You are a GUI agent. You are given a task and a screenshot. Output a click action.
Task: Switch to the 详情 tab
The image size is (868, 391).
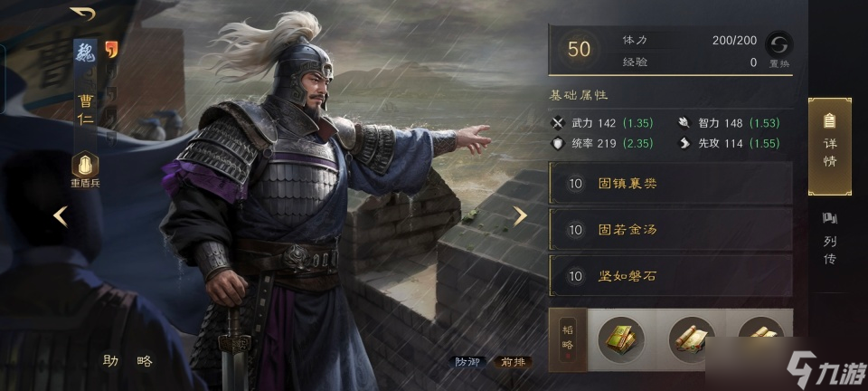[x=830, y=147]
